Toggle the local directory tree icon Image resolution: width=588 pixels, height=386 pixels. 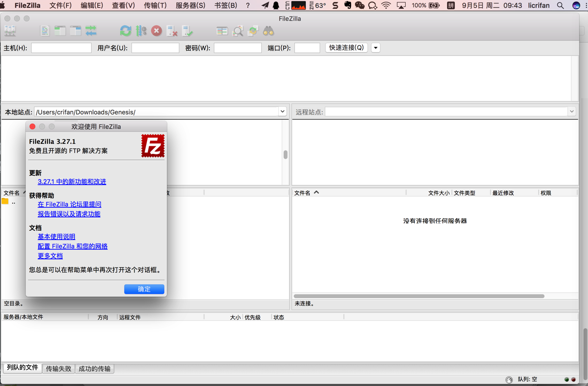60,31
